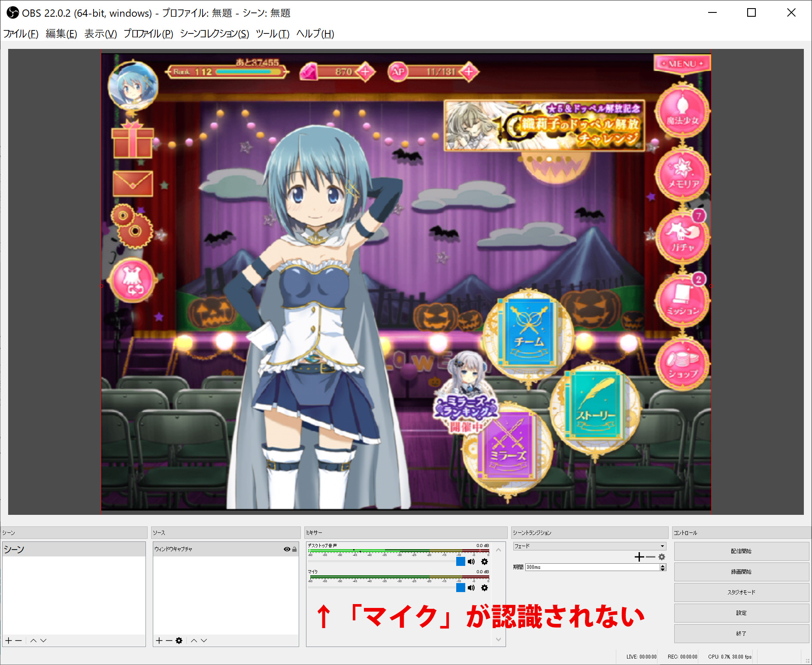Add a new scene transition
Screen dimensions: 812x665
639,557
